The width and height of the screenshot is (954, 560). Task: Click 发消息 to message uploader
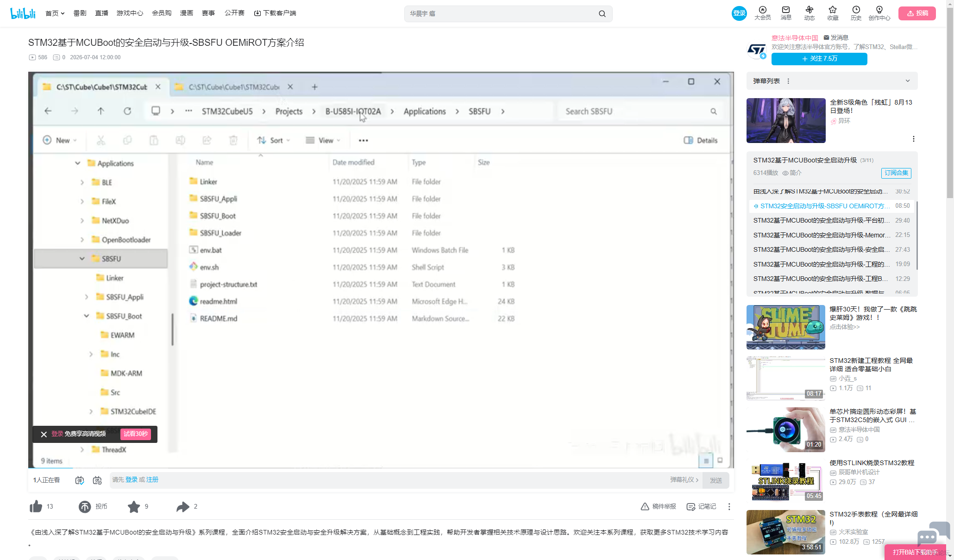(x=836, y=37)
